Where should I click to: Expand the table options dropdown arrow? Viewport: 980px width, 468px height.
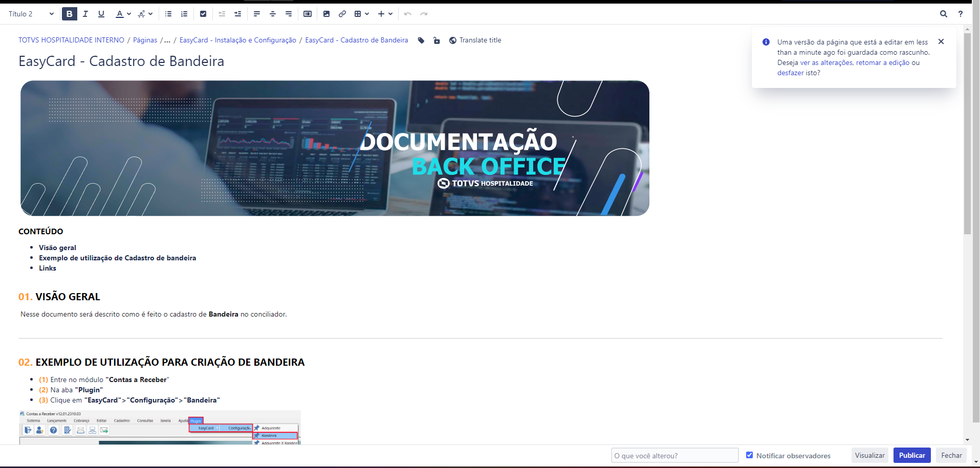367,14
